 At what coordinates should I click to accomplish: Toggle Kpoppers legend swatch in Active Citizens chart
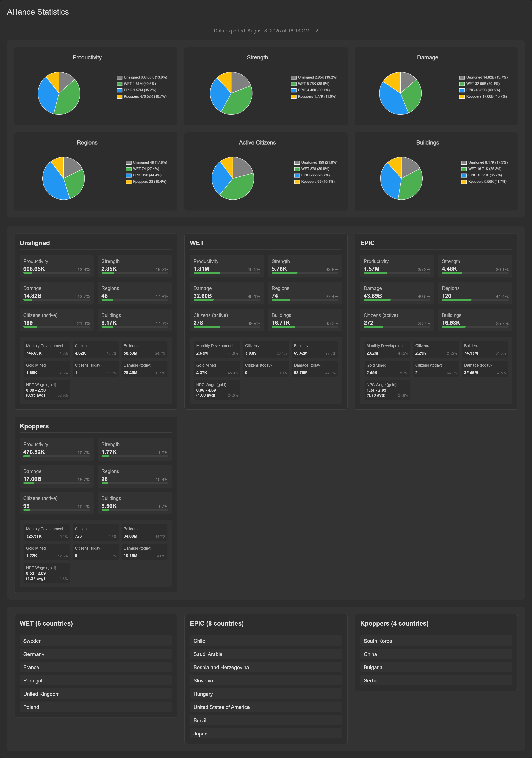[x=297, y=182]
